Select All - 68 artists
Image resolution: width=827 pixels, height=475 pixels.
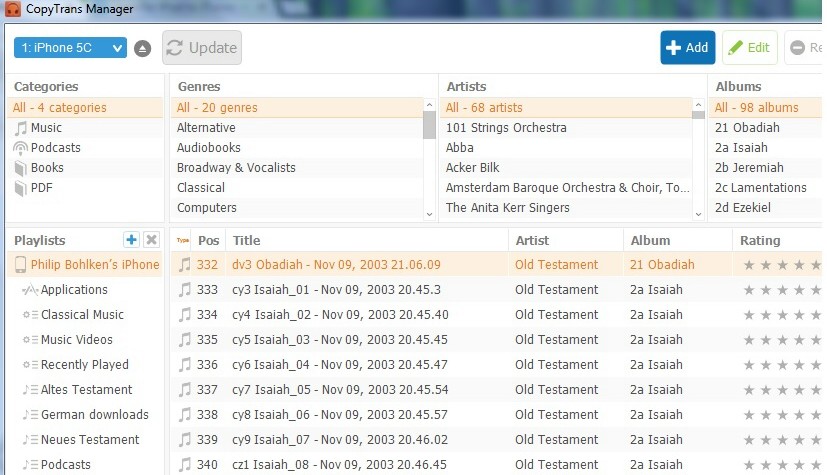point(566,108)
